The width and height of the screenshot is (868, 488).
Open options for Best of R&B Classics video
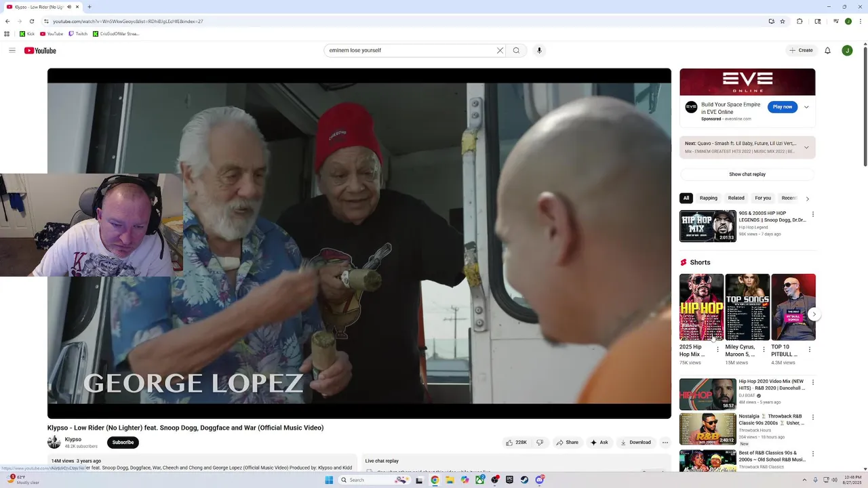click(x=813, y=454)
